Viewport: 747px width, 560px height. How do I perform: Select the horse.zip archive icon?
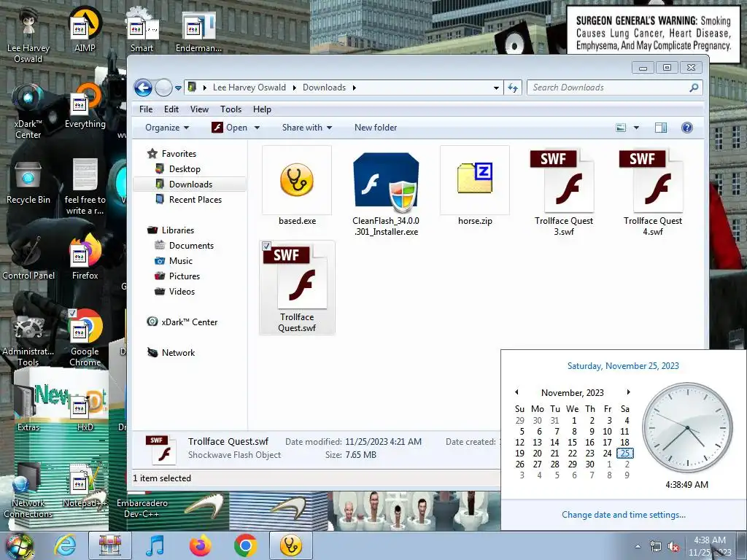click(475, 181)
